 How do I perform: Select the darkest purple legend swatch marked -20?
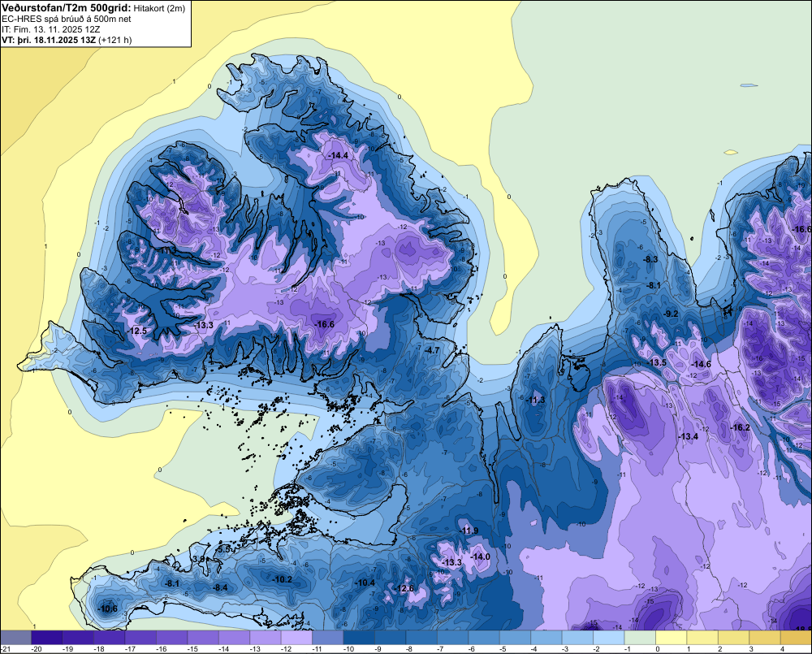point(46,638)
